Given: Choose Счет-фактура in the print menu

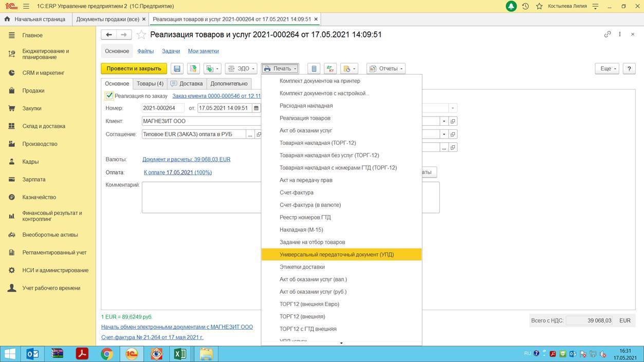Looking at the screenshot, I should click(x=297, y=193).
